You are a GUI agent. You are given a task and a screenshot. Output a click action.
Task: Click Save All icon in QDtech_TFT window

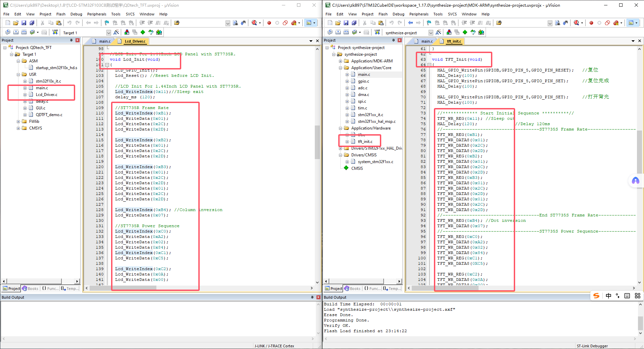coord(32,23)
